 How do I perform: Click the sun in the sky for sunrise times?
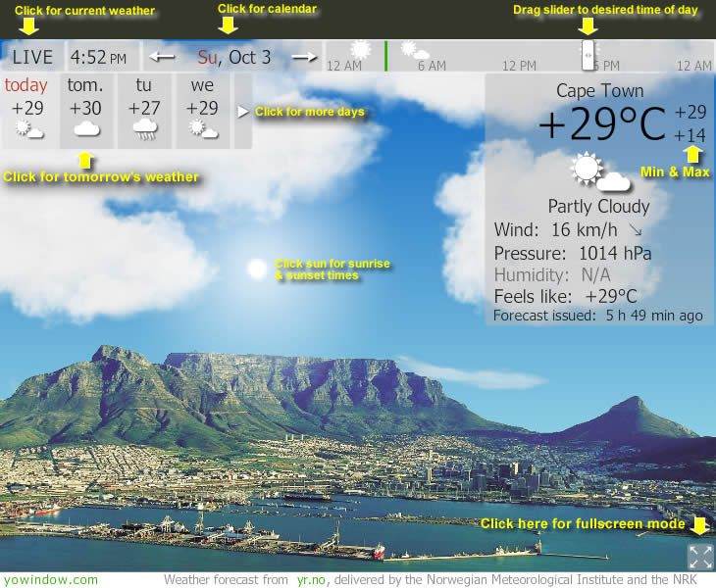(x=257, y=269)
